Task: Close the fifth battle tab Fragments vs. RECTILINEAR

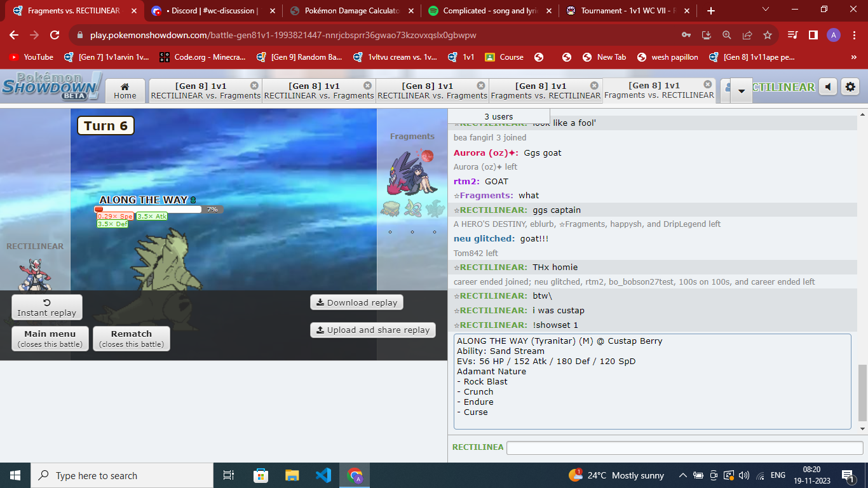Action: coord(708,85)
